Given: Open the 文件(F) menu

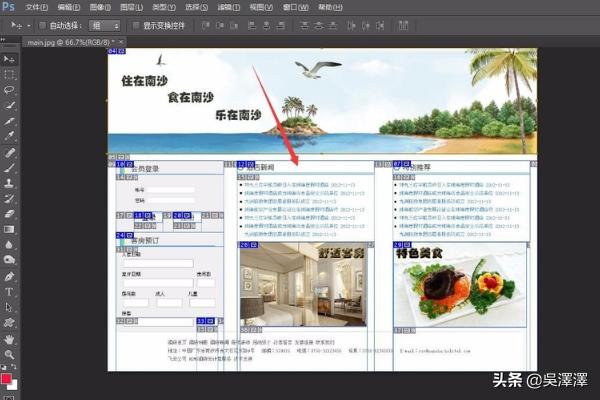Looking at the screenshot, I should 36,7.
